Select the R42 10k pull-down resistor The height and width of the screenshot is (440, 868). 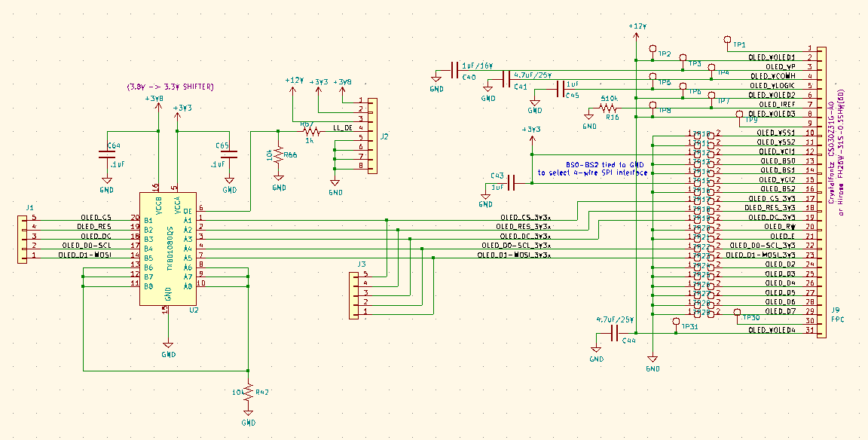point(249,391)
